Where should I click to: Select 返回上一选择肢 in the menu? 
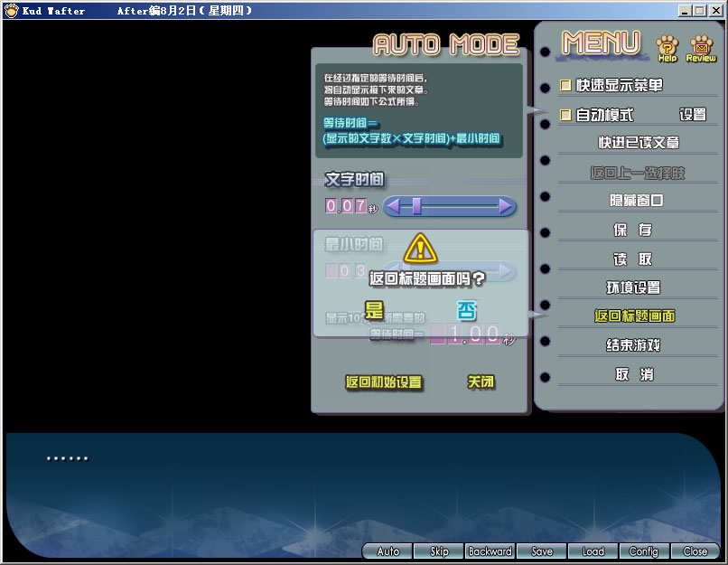638,173
